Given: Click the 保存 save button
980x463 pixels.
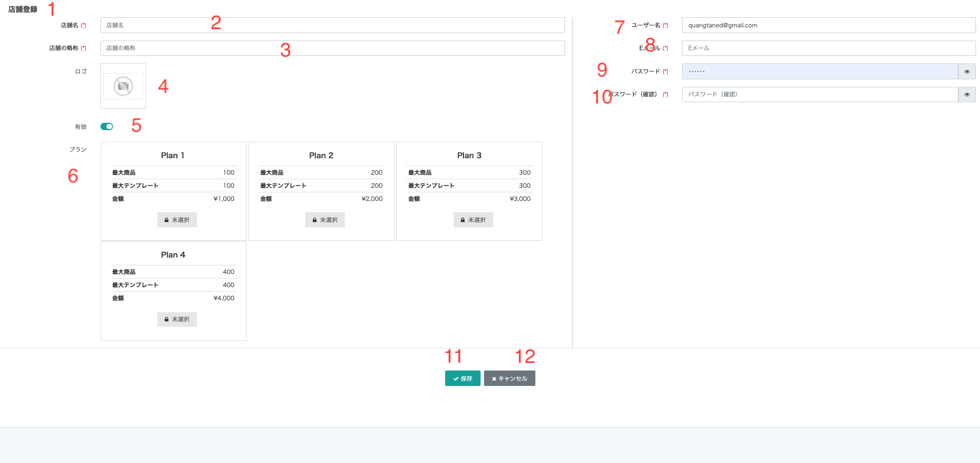Looking at the screenshot, I should click(462, 379).
